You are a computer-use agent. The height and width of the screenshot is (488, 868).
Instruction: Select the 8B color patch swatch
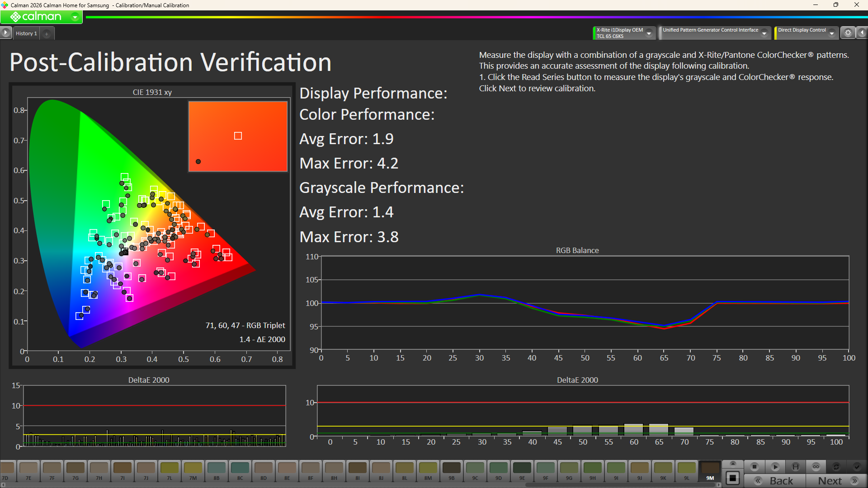pyautogui.click(x=217, y=470)
